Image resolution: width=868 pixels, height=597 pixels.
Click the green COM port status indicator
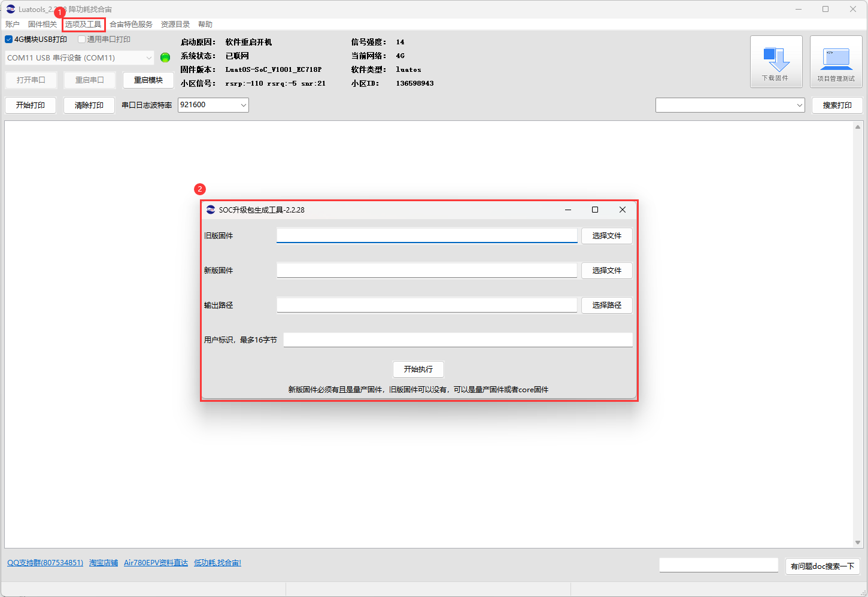(165, 57)
